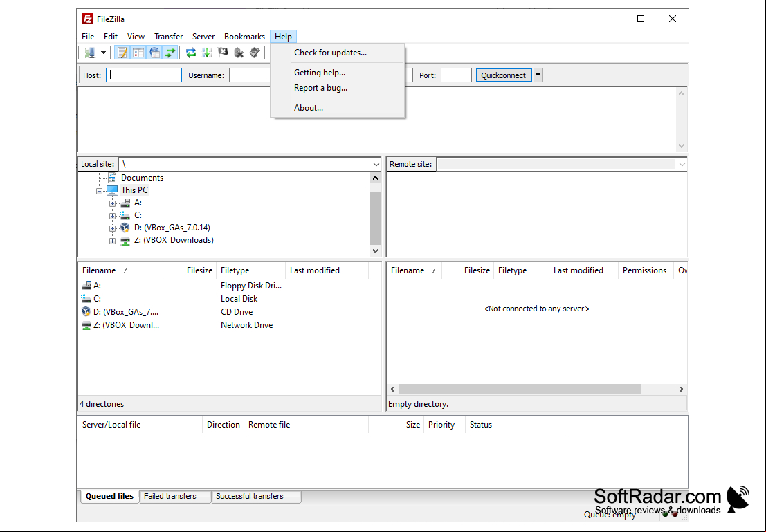The width and height of the screenshot is (766, 532).
Task: Open the File menu
Action: coord(88,37)
